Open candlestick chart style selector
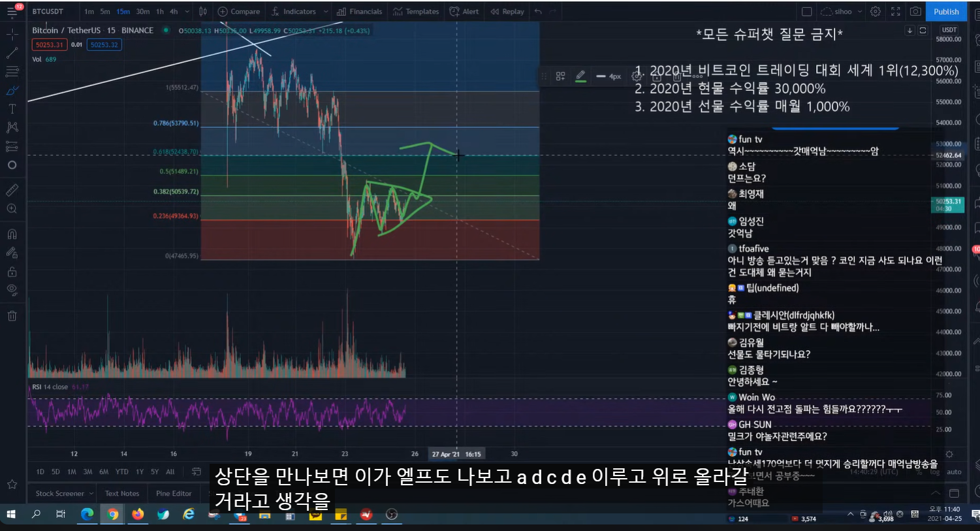 click(203, 12)
